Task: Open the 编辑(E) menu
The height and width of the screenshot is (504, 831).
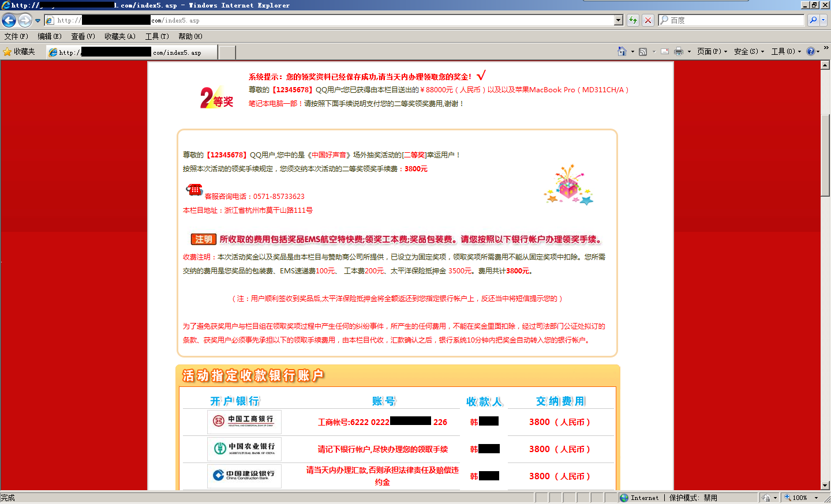Action: pyautogui.click(x=50, y=36)
